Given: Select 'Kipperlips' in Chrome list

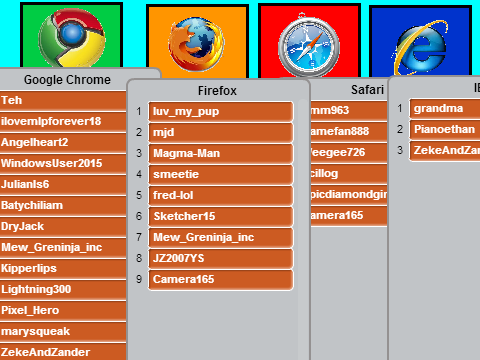Looking at the screenshot, I should coord(63,269).
